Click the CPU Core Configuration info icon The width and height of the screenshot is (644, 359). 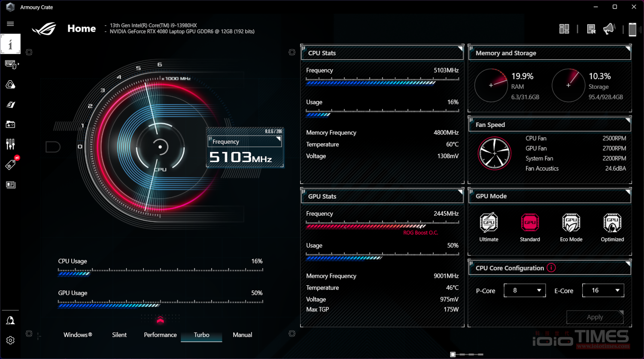tap(551, 268)
